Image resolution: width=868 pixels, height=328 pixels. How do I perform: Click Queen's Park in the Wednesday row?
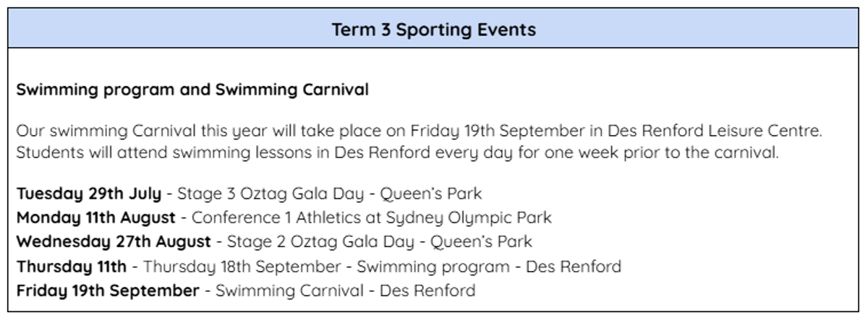tap(480, 241)
